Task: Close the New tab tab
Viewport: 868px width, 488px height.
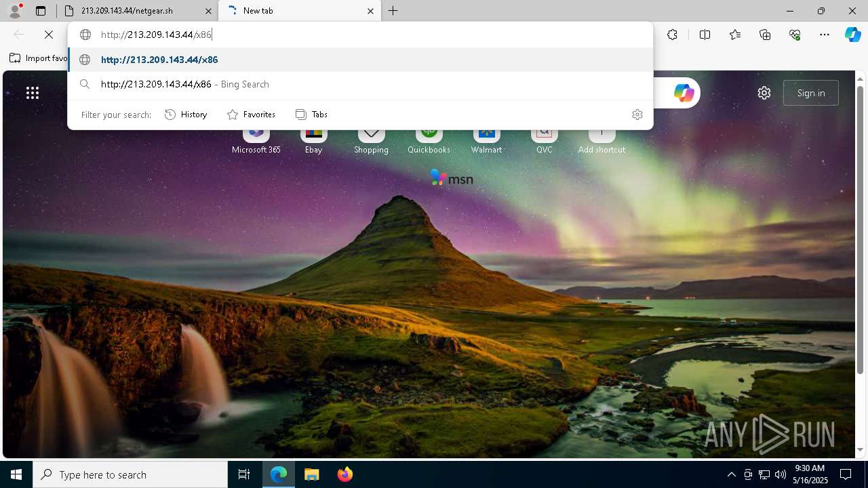Action: point(370,11)
